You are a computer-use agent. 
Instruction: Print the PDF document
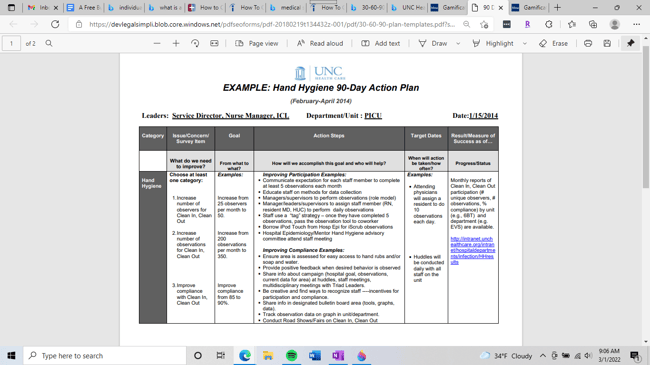pyautogui.click(x=588, y=43)
